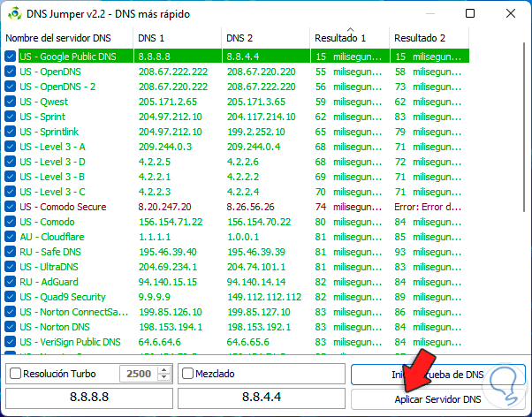Image resolution: width=532 pixels, height=417 pixels.
Task: Select the US - Norton DNS row
Action: click(x=237, y=326)
